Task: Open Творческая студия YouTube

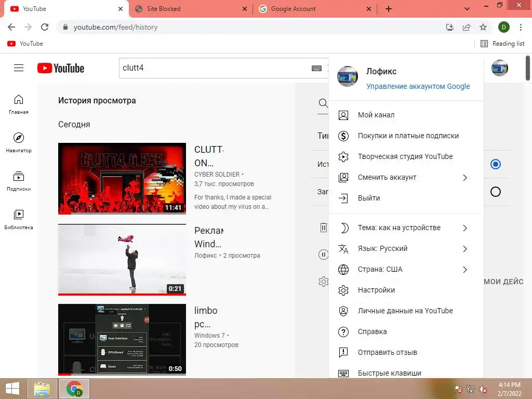Action: pos(406,156)
